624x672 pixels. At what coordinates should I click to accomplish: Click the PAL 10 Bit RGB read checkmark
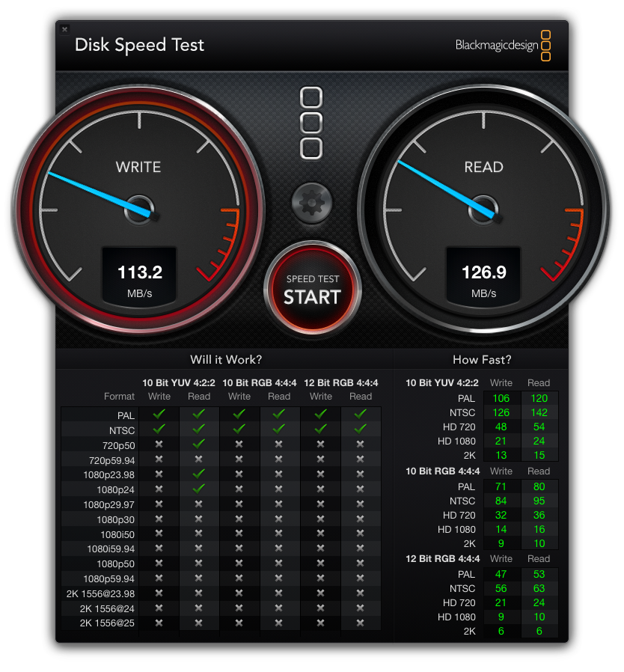[278, 414]
